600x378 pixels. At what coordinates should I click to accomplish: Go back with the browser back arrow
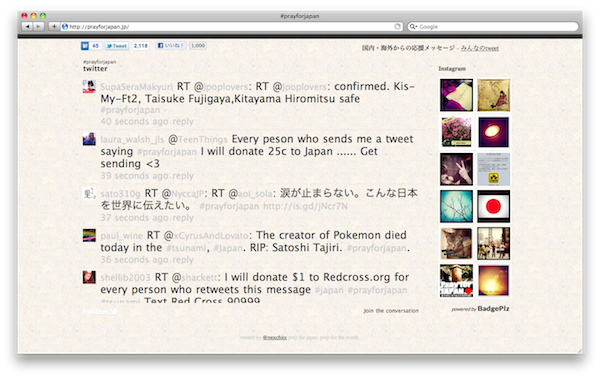click(x=27, y=26)
